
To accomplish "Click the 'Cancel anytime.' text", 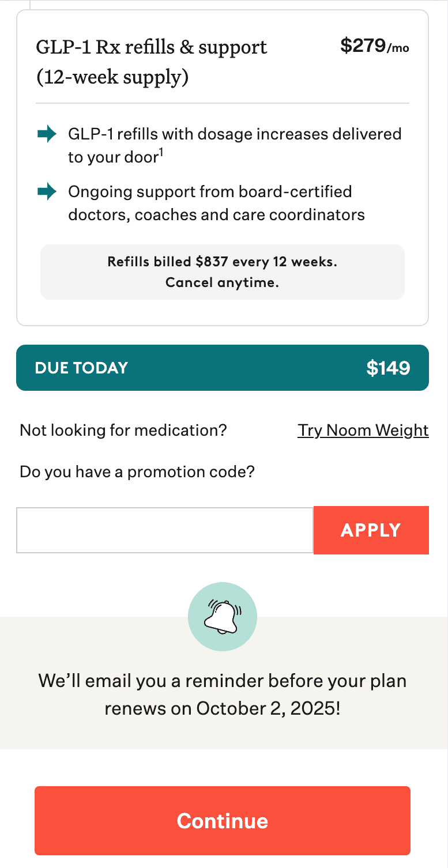I will coord(223,283).
